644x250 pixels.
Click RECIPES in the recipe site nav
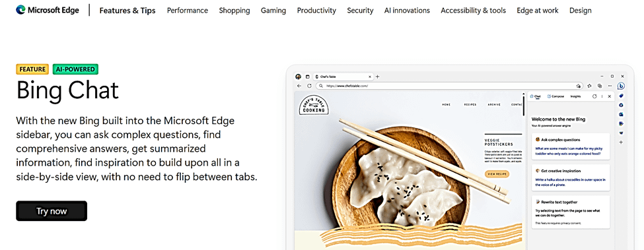(x=470, y=104)
